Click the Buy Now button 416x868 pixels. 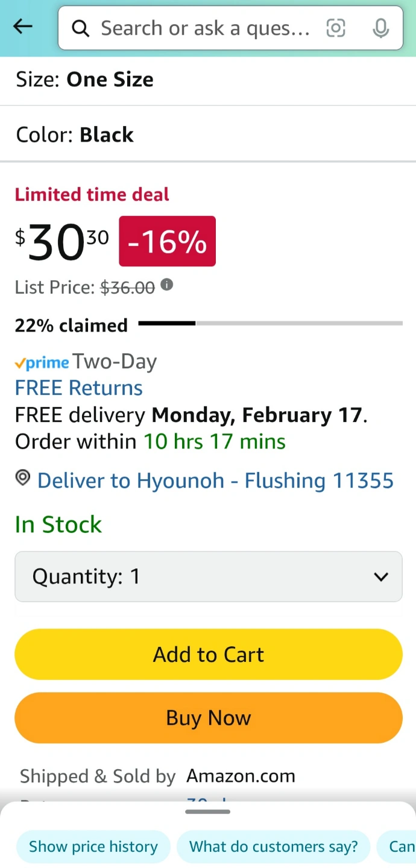[x=209, y=718]
